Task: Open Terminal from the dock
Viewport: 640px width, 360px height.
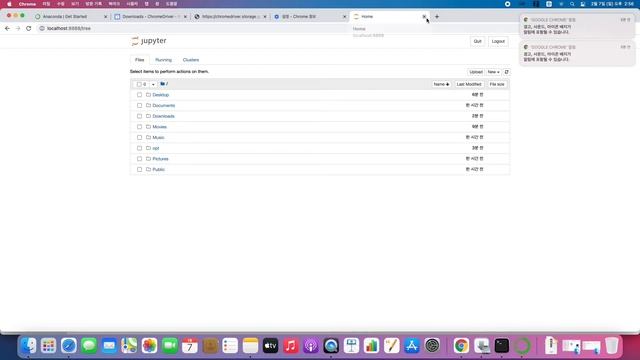Action: pos(502,346)
